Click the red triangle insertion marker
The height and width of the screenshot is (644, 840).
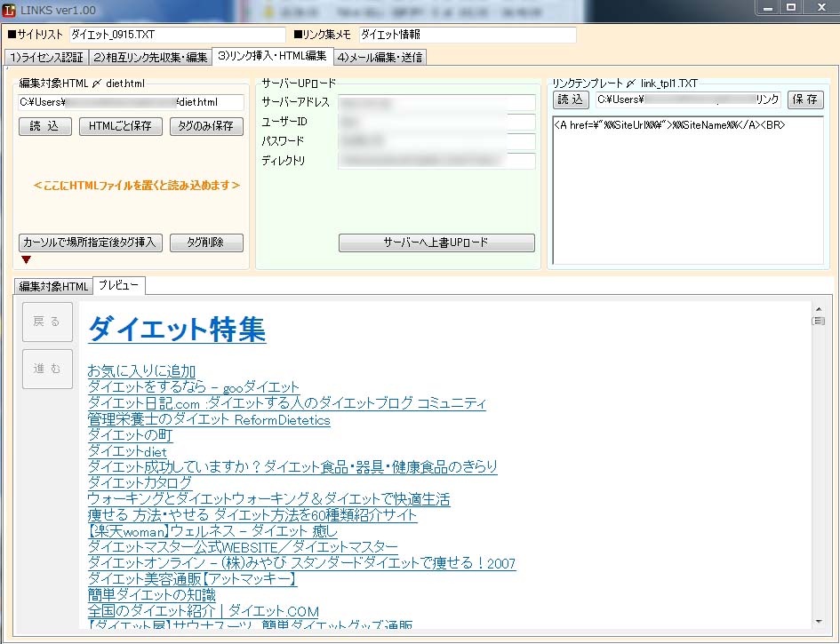pos(27,259)
